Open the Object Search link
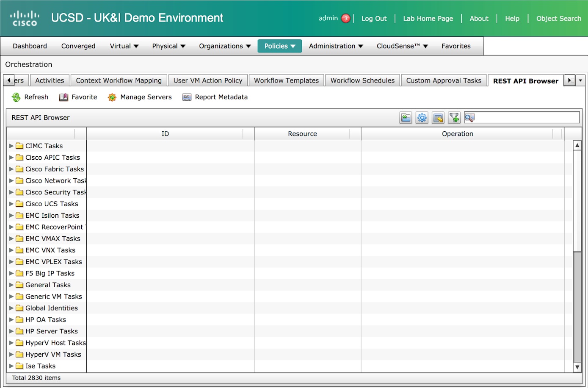This screenshot has height=388, width=588. [x=558, y=19]
